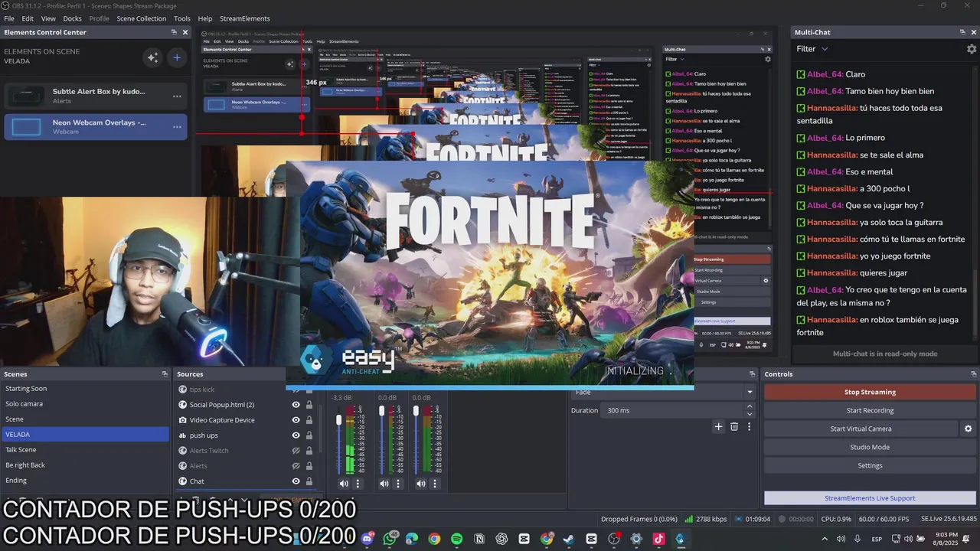
Task: Show the Alerts Twitch source
Action: (x=296, y=451)
